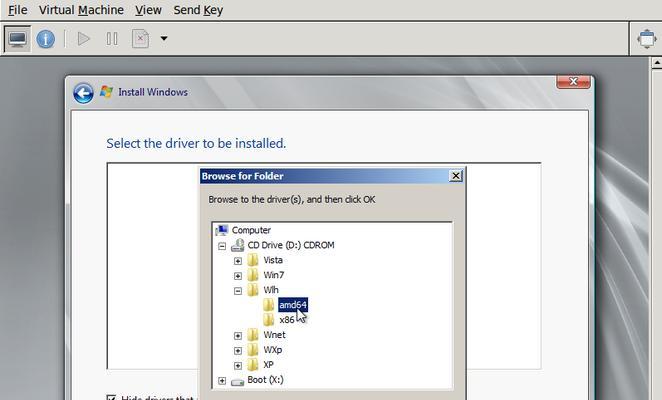Viewport: 662px width, 400px height.
Task: Select the Boot (X:) drive
Action: [266, 379]
